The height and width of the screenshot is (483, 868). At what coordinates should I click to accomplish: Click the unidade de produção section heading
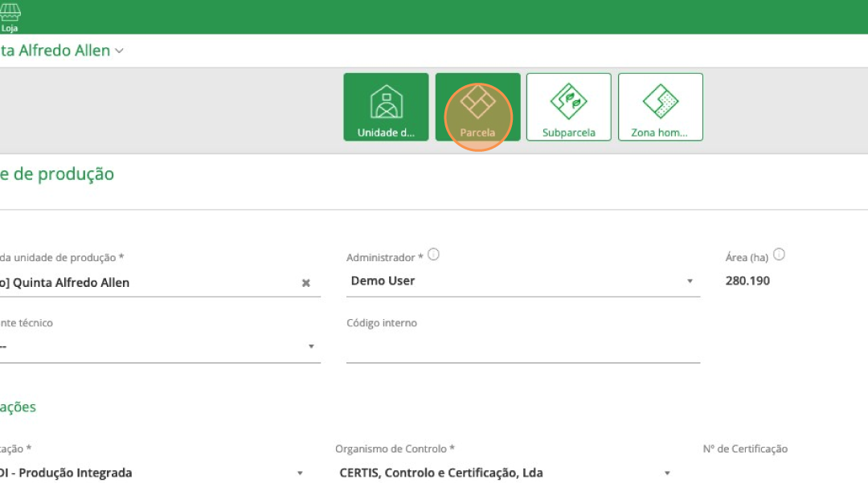pyautogui.click(x=56, y=174)
